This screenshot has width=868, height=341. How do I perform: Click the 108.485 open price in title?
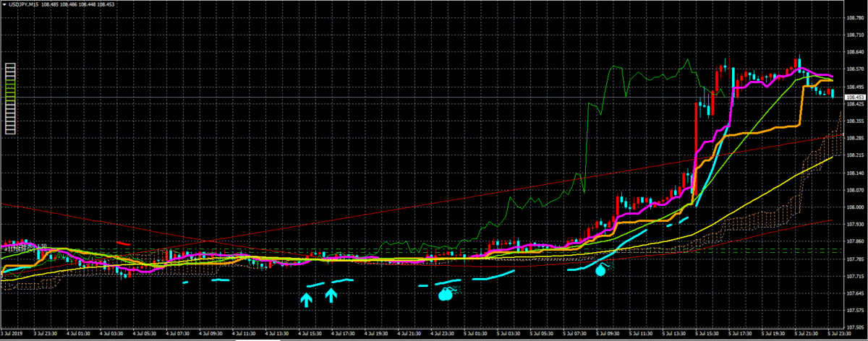(50, 4)
